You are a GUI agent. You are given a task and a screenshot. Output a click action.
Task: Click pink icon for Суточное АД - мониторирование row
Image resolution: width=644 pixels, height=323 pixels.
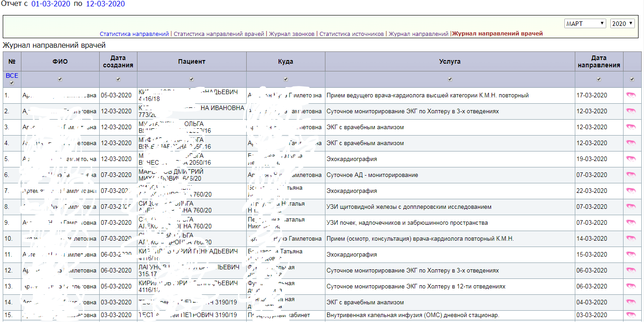click(x=630, y=175)
